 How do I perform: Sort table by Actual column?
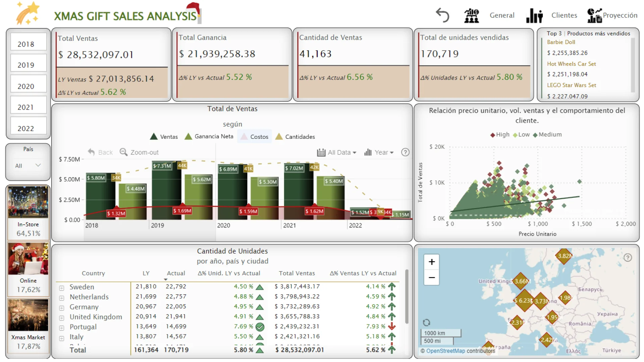tap(176, 273)
